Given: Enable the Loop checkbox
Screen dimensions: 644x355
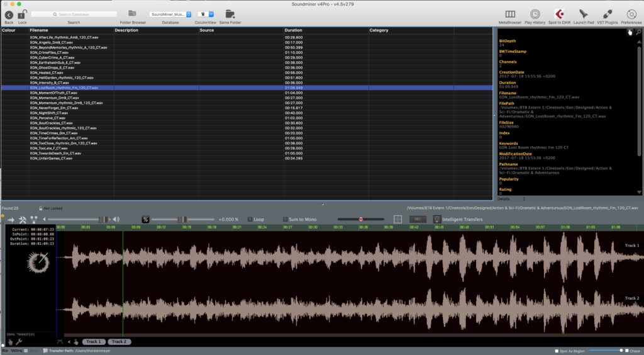Looking at the screenshot, I should coord(250,220).
